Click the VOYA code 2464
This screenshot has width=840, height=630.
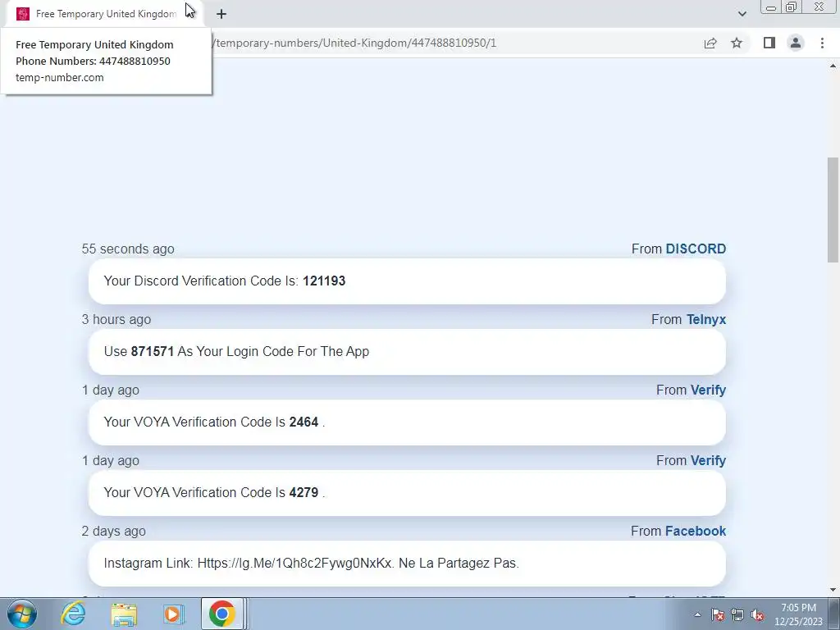pyautogui.click(x=304, y=422)
